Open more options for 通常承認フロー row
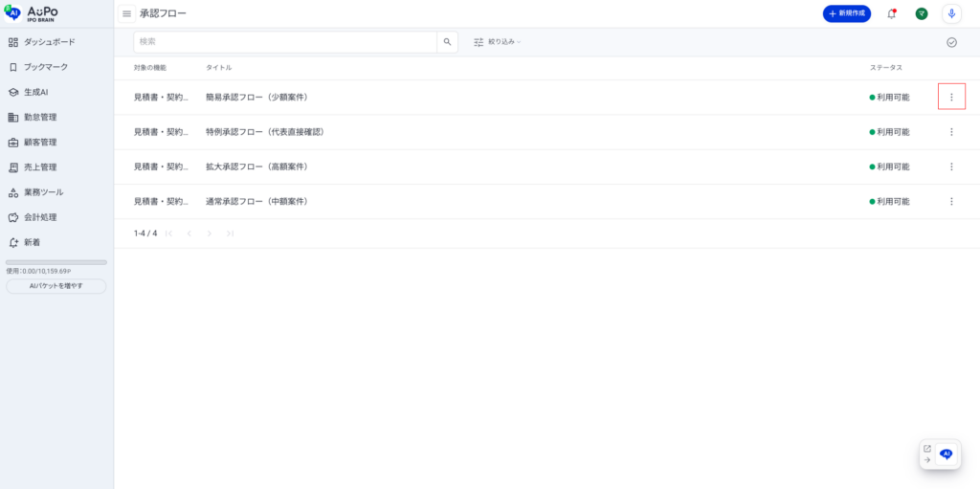This screenshot has height=489, width=980. coord(951,201)
